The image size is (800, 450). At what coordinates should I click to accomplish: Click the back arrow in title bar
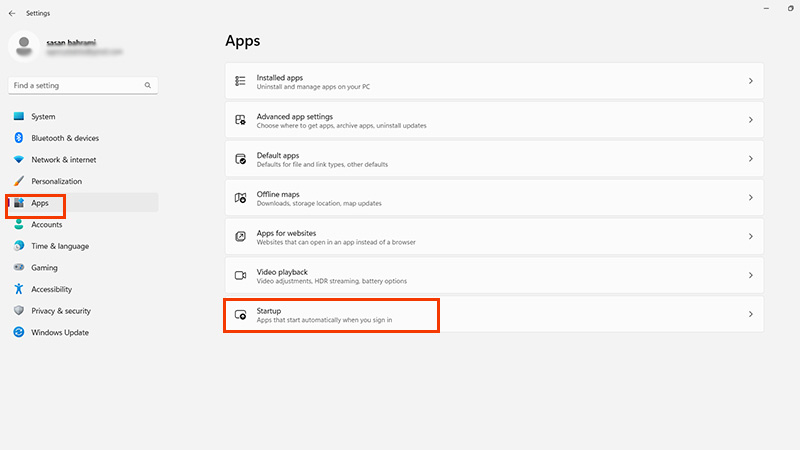[12, 13]
